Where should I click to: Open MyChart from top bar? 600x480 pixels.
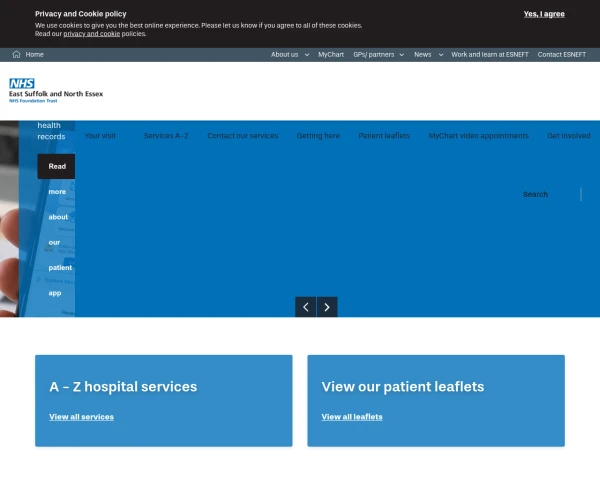tap(331, 55)
